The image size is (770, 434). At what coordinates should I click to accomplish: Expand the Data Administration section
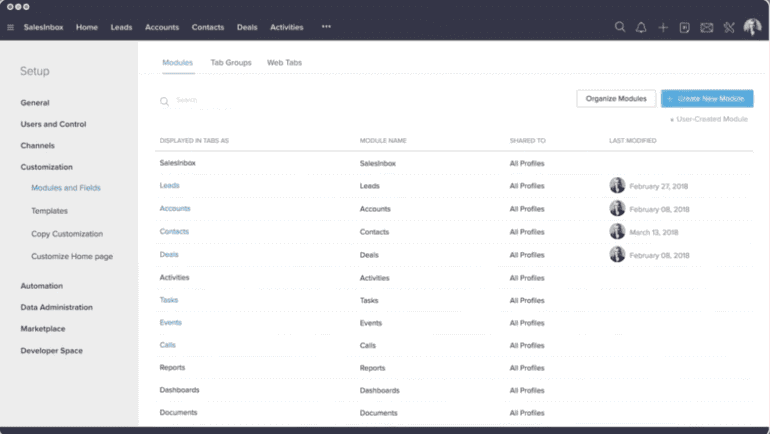(56, 307)
